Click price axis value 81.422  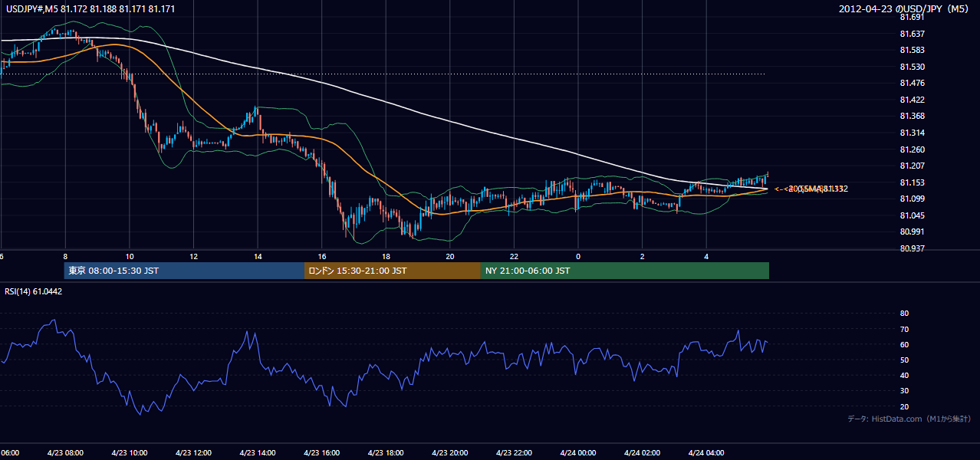point(912,100)
